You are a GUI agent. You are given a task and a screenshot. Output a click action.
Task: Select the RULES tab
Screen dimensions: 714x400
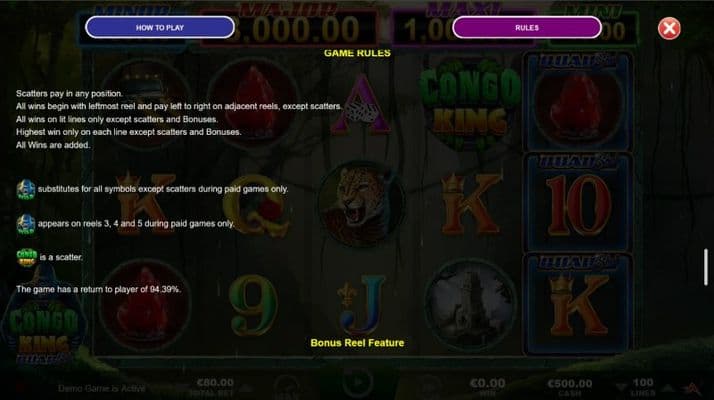[527, 27]
